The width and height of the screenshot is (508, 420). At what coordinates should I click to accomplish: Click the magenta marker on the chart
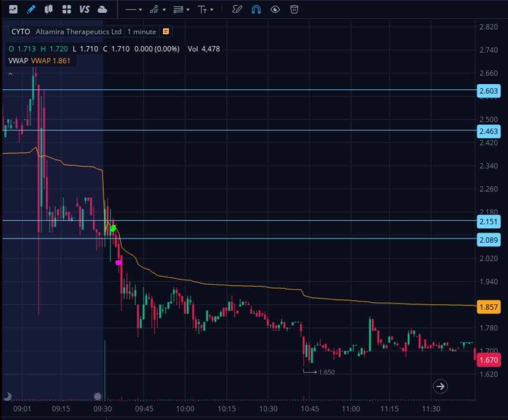pos(119,263)
